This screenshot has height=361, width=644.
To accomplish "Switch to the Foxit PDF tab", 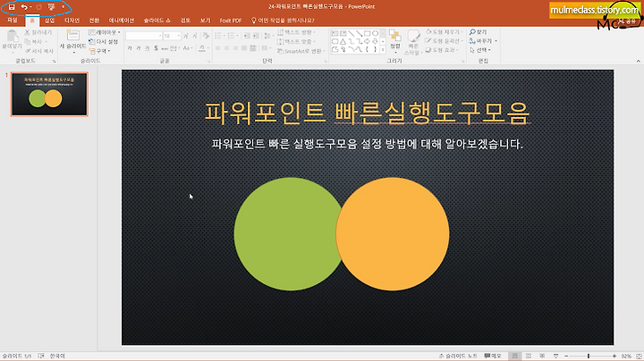I will click(x=231, y=20).
